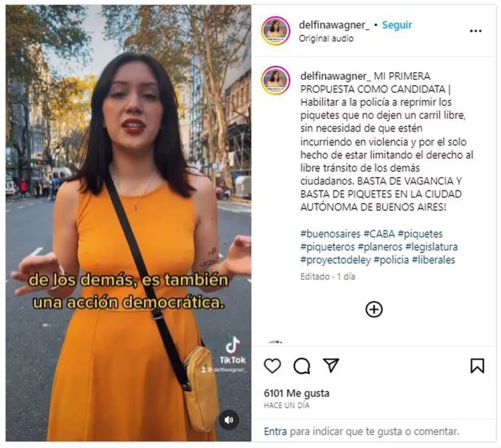Share the post with paper plane icon
The width and height of the screenshot is (501, 448).
(331, 365)
